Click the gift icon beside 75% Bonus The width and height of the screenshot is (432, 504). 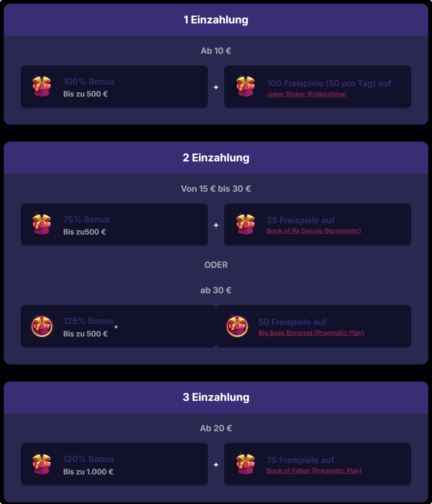tap(42, 224)
